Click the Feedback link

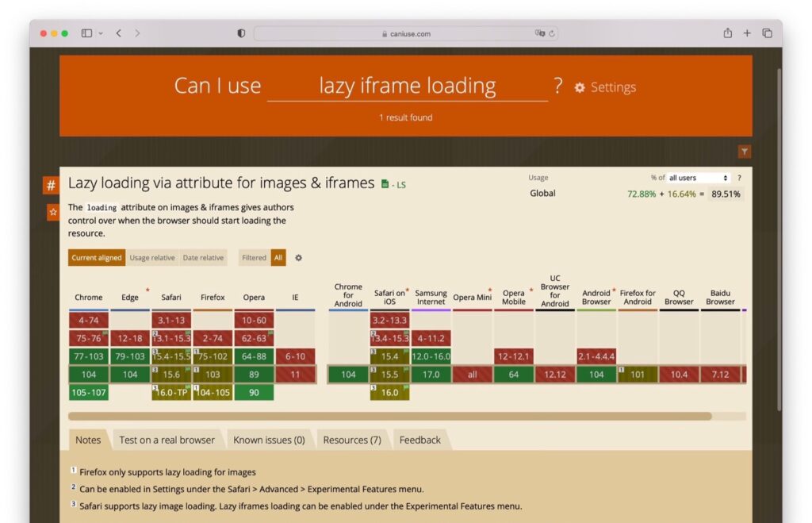pyautogui.click(x=419, y=440)
